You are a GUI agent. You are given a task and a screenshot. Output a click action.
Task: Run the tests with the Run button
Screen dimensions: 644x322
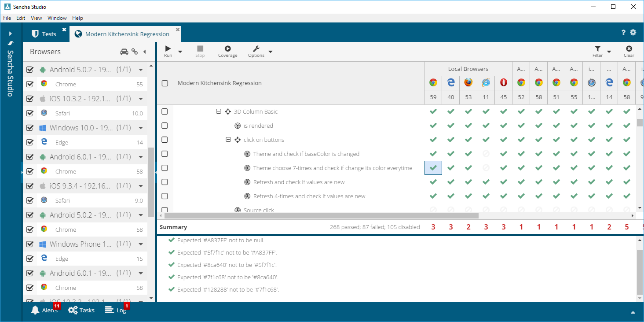[168, 51]
